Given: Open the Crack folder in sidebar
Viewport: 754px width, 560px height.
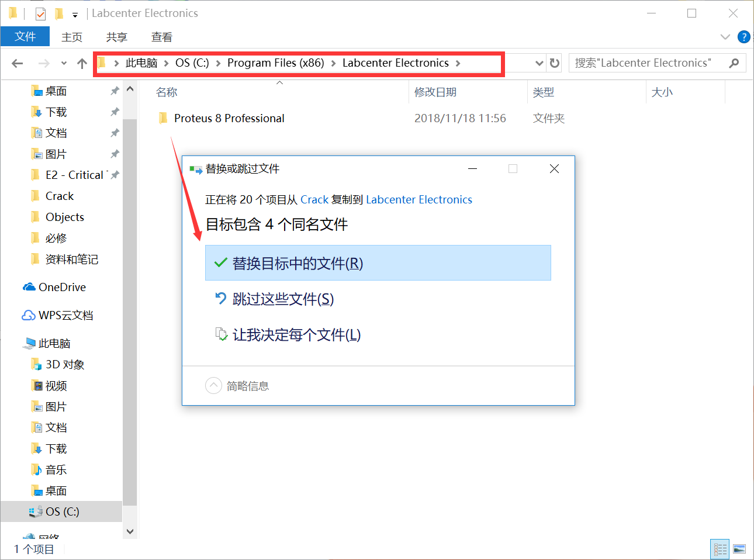Looking at the screenshot, I should pos(60,196).
